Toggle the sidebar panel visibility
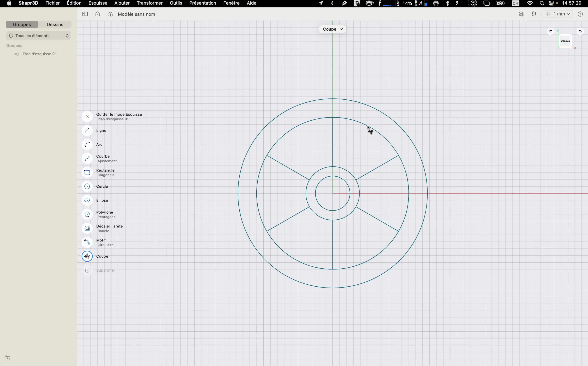588x366 pixels. [x=85, y=14]
